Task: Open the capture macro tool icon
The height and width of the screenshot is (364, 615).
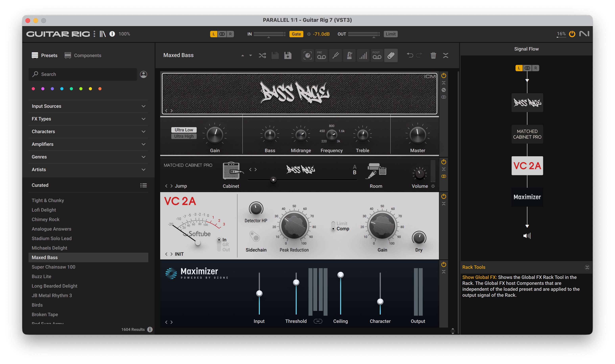Action: click(x=308, y=55)
